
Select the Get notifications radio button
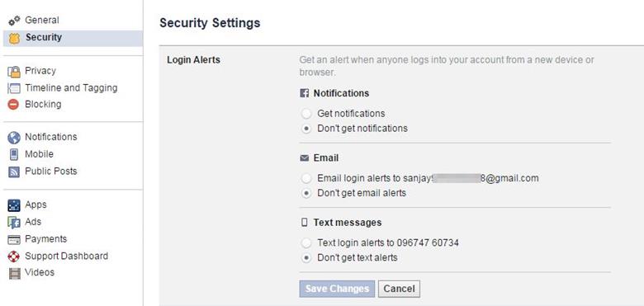click(306, 114)
